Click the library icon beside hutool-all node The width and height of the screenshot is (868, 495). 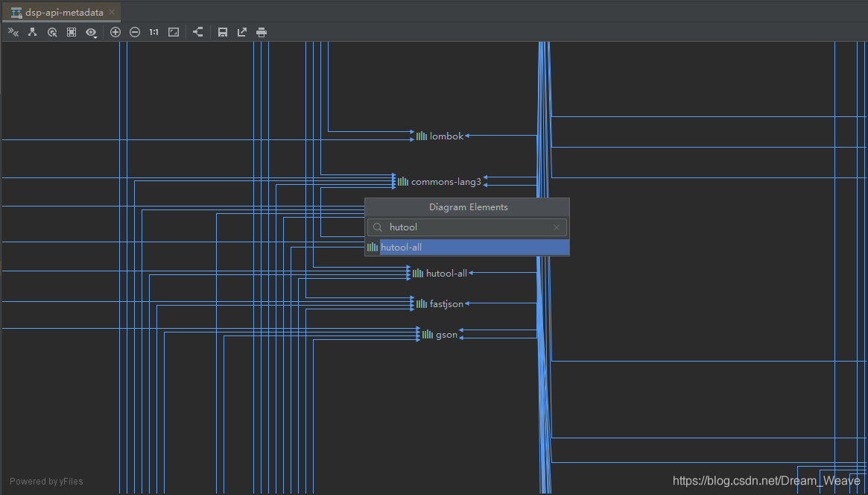click(418, 273)
